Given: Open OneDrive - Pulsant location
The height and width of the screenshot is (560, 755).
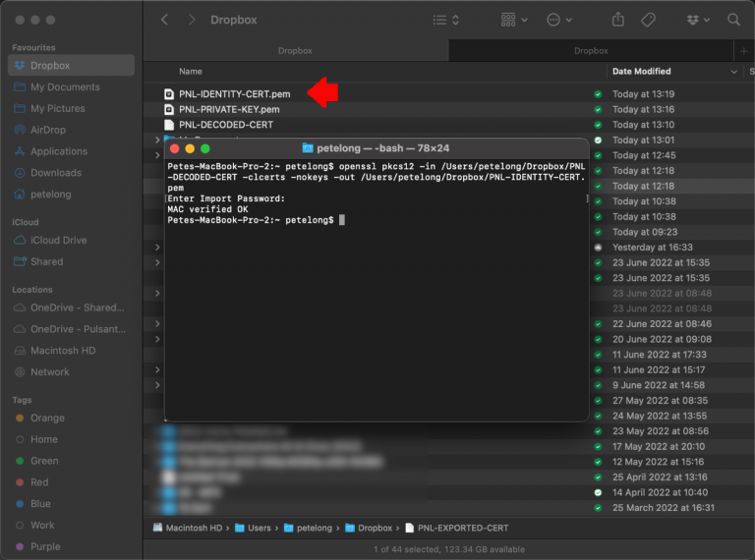Looking at the screenshot, I should point(71,329).
